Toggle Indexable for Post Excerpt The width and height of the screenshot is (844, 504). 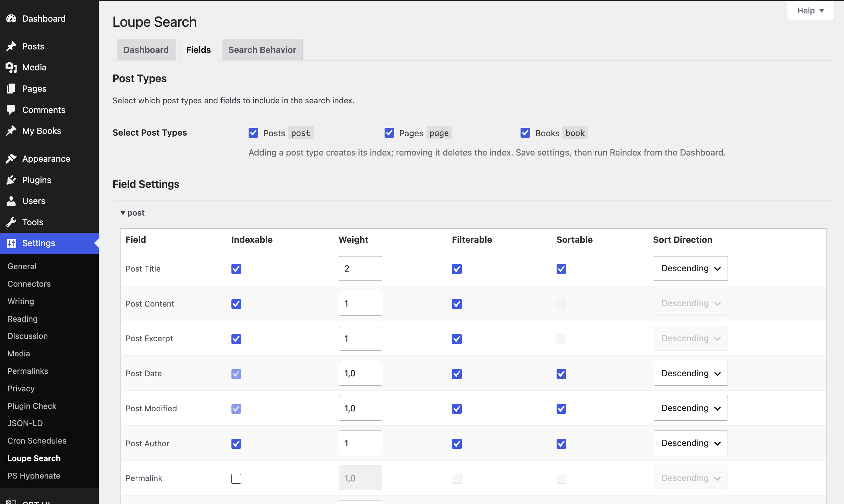(x=236, y=339)
